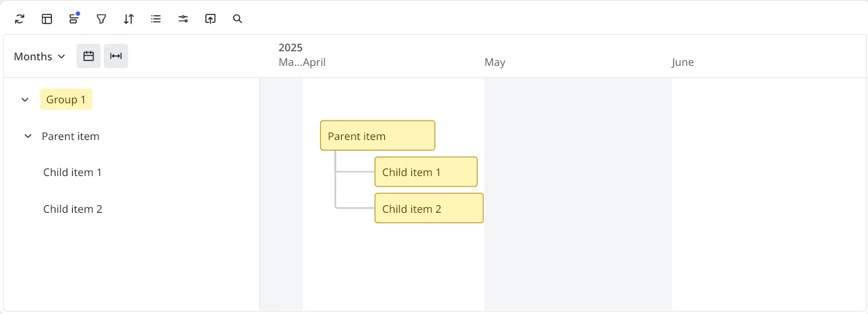Click the sort arrows icon
The height and width of the screenshot is (314, 868).
point(129,19)
